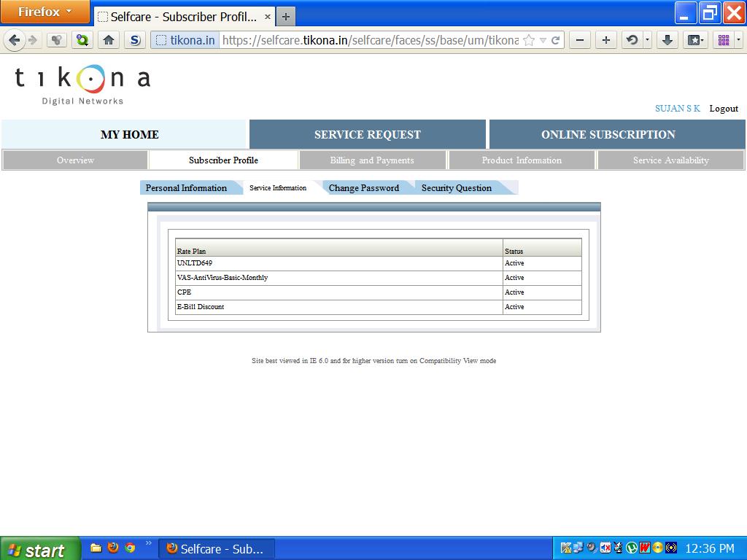Click the network computers tray icon
Viewport: 747px width, 560px height.
point(578,548)
